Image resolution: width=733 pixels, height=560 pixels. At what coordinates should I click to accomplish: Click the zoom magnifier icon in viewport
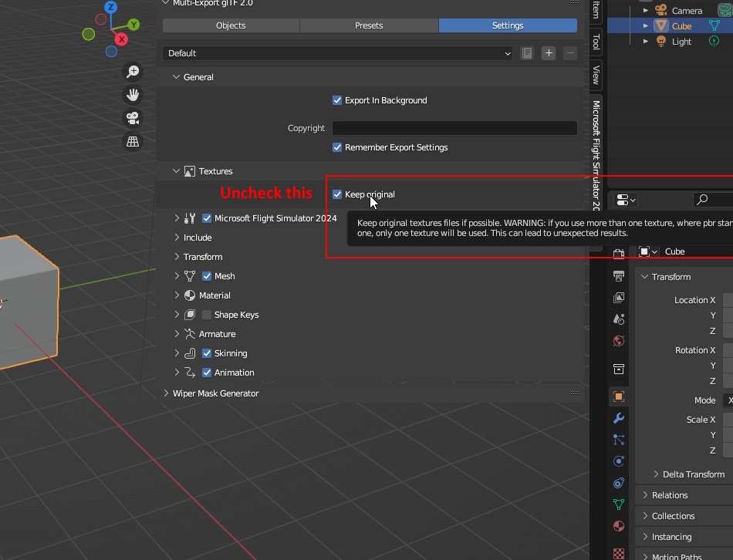[x=133, y=72]
